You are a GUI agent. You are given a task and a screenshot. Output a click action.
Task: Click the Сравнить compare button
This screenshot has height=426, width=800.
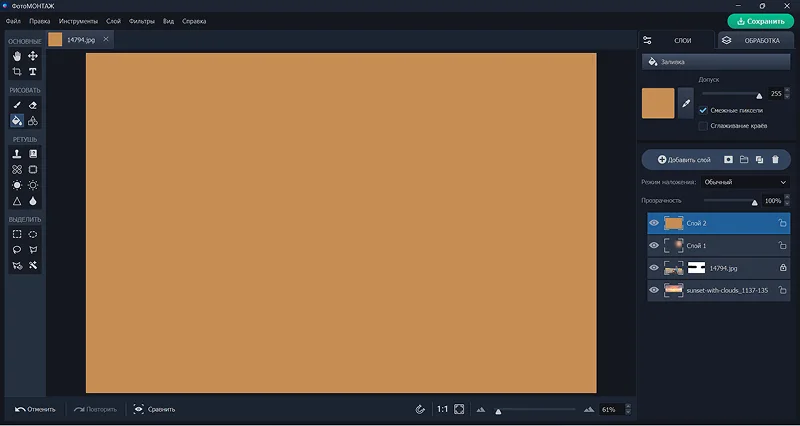point(155,409)
